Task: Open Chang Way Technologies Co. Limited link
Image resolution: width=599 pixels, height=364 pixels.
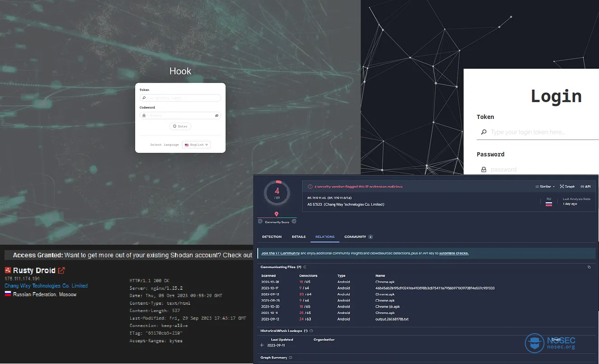Action: click(x=46, y=286)
